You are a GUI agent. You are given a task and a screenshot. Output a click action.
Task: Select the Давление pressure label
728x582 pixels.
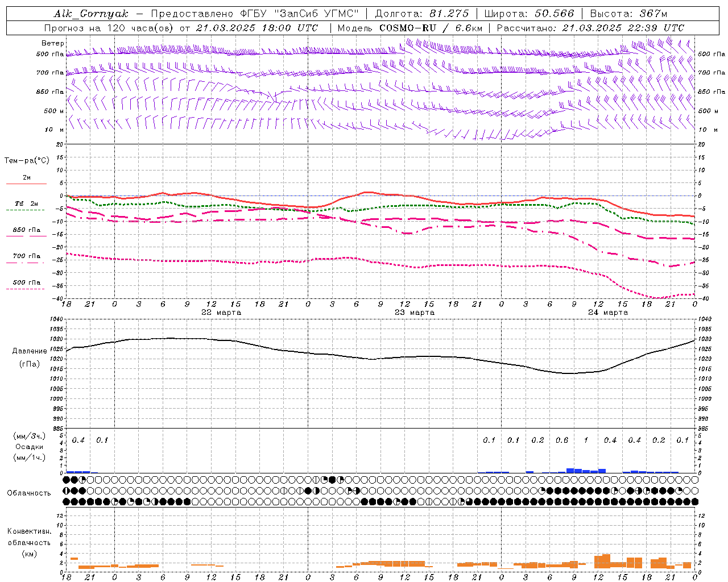30,351
